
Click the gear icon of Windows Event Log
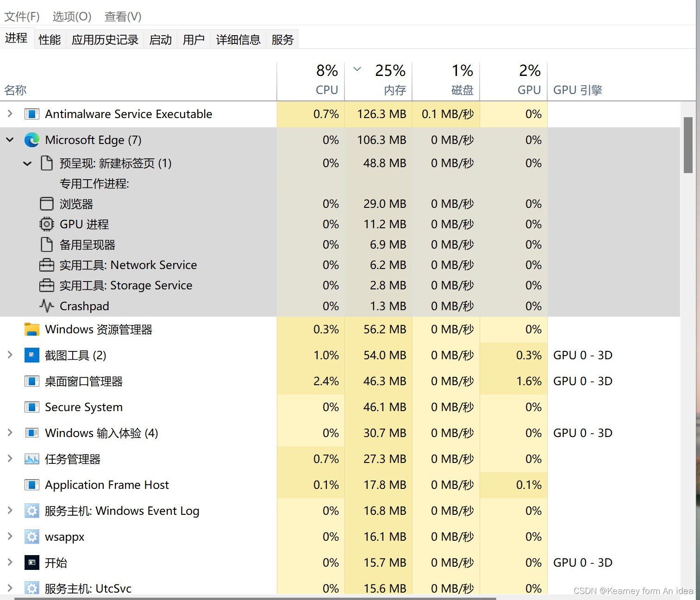(x=31, y=511)
